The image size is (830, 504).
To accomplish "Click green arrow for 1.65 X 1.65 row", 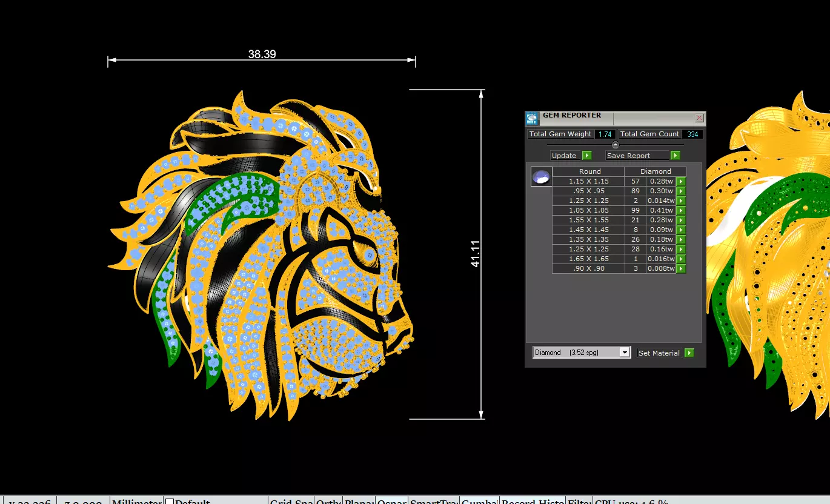I will tap(681, 259).
